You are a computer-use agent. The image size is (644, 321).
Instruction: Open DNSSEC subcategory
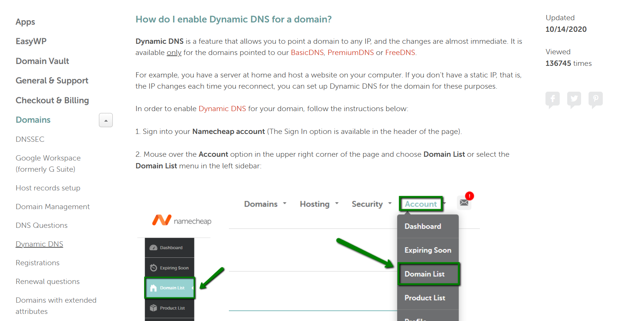(x=30, y=139)
